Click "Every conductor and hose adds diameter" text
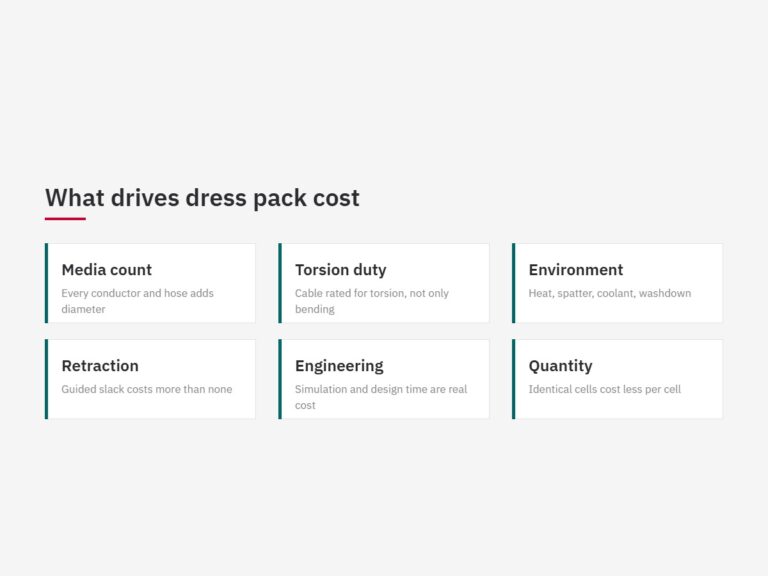This screenshot has width=768, height=576. tap(138, 301)
